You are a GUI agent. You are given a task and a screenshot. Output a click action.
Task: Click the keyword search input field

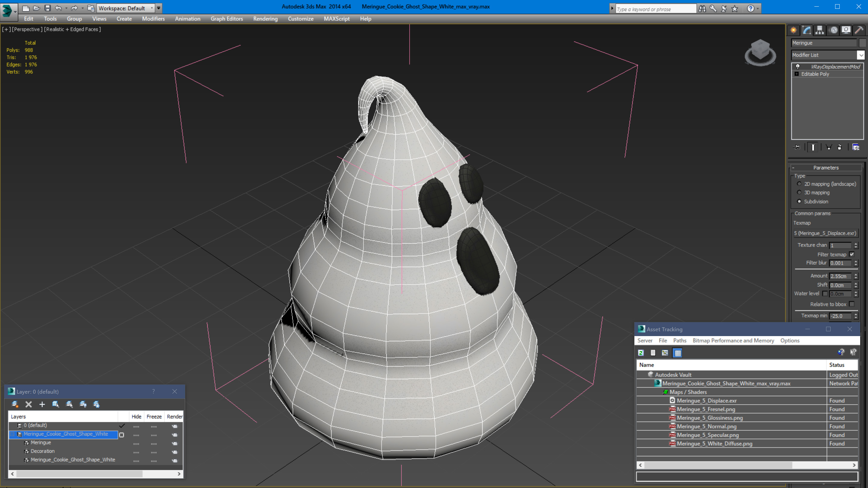(656, 9)
